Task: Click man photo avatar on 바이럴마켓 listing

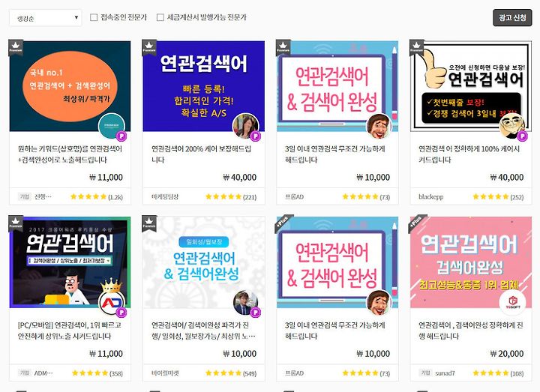Action: [x=245, y=303]
